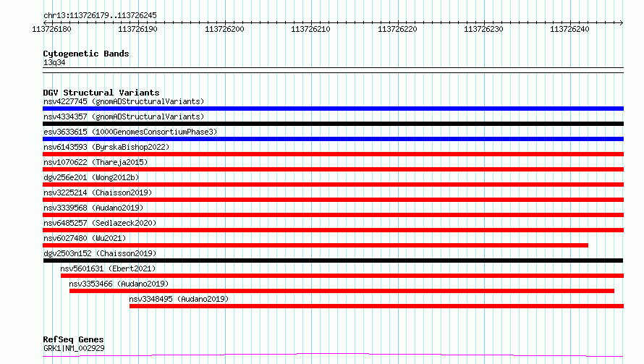Image resolution: width=644 pixels, height=364 pixels.
Task: Click the RefSeq Genes track title
Action: pos(73,339)
